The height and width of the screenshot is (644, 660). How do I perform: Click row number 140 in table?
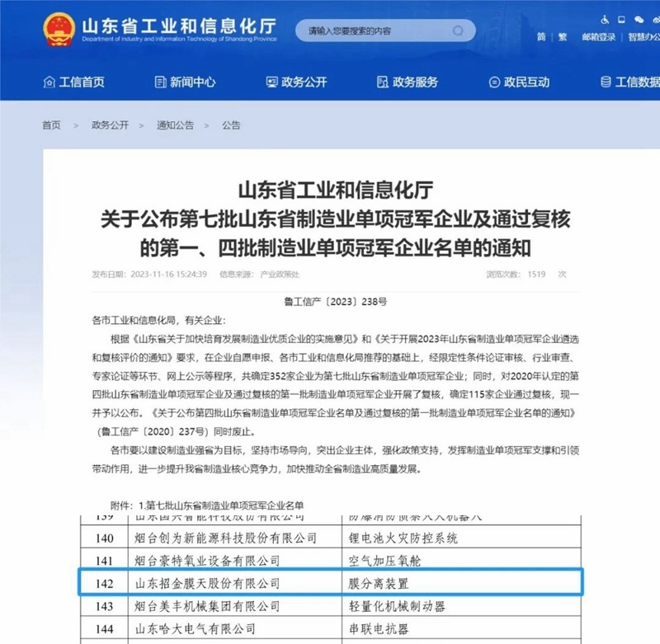[105, 538]
